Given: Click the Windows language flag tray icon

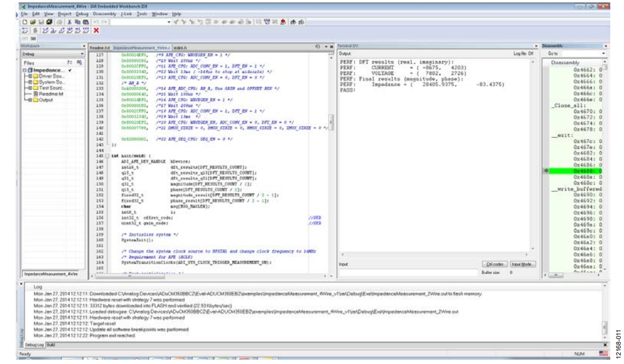Looking at the screenshot, I should click(x=604, y=353).
